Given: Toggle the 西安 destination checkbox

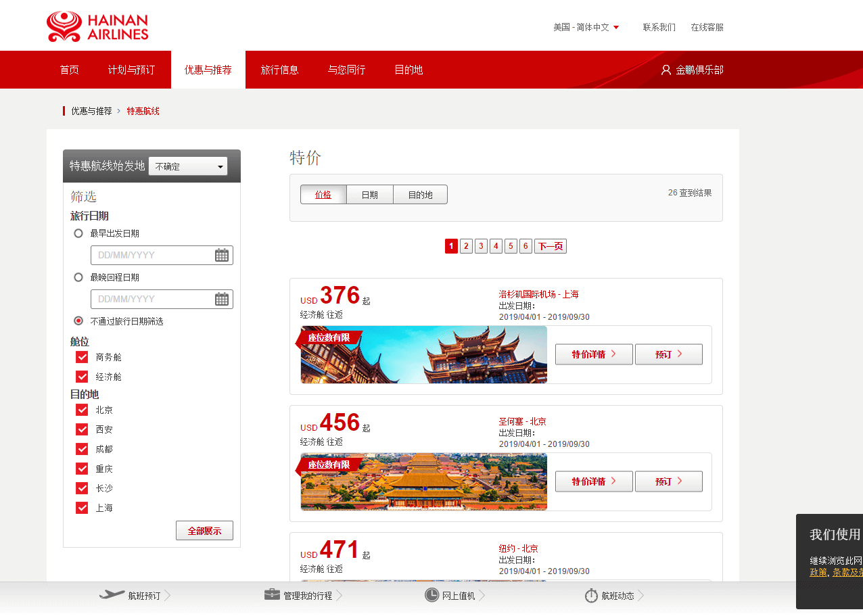Looking at the screenshot, I should (82, 429).
